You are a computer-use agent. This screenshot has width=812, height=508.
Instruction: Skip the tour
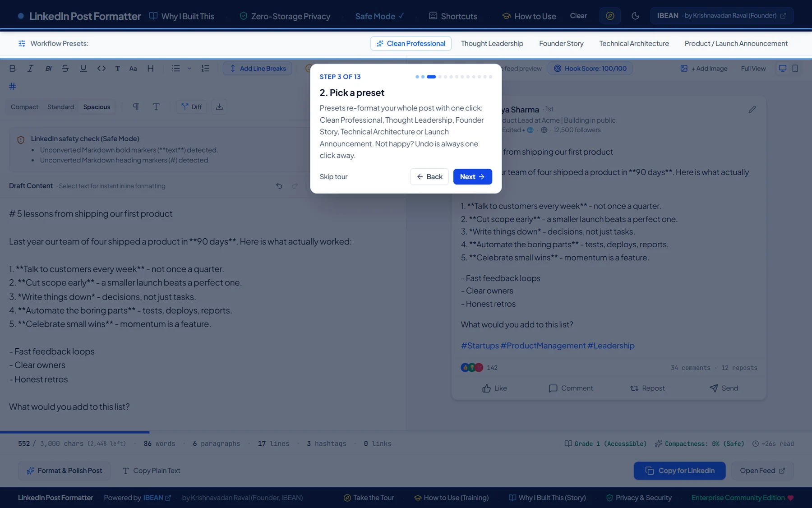pos(334,177)
